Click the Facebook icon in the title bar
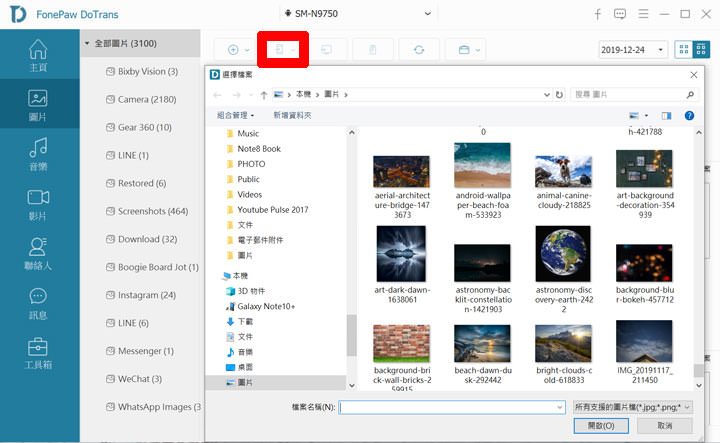This screenshot has width=720, height=443. point(597,14)
